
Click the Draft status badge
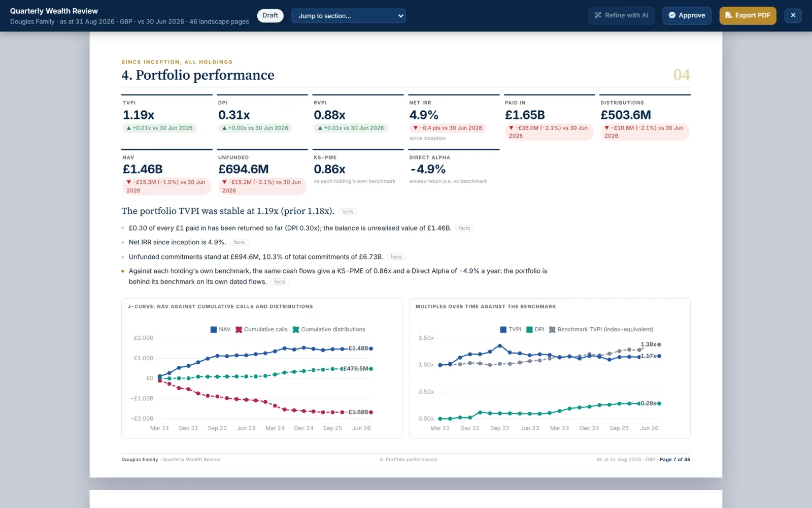(x=270, y=15)
